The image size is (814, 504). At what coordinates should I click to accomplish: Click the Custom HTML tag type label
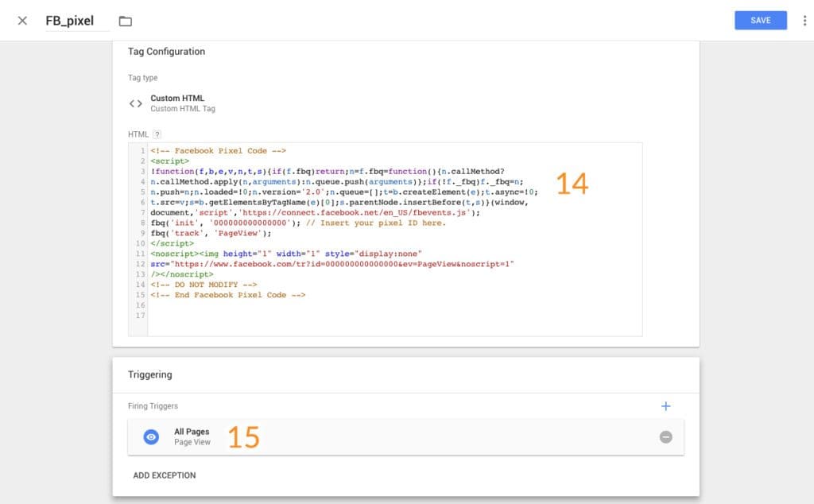(x=177, y=99)
